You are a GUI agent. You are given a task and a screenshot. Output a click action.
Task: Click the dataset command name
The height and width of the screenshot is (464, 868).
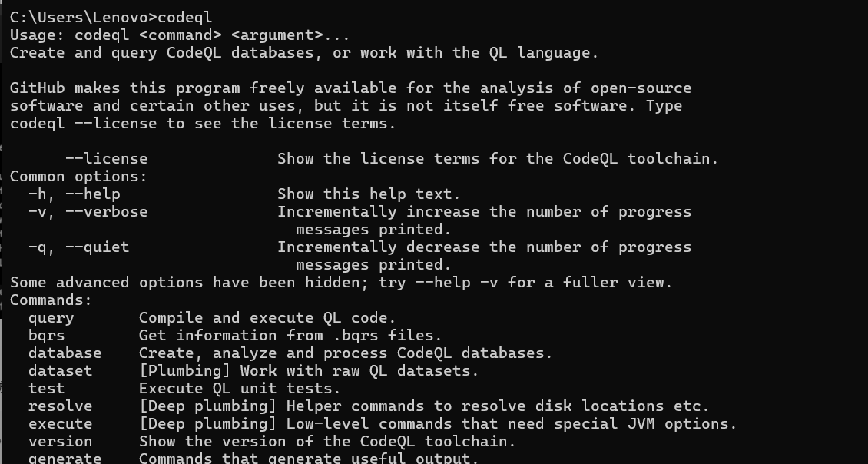[60, 371]
